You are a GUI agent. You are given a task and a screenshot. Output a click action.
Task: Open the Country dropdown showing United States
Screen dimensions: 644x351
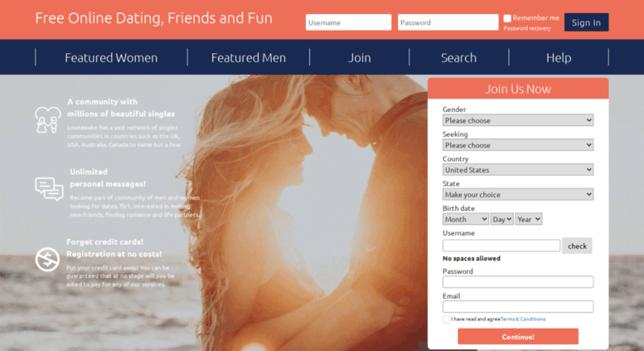click(518, 170)
